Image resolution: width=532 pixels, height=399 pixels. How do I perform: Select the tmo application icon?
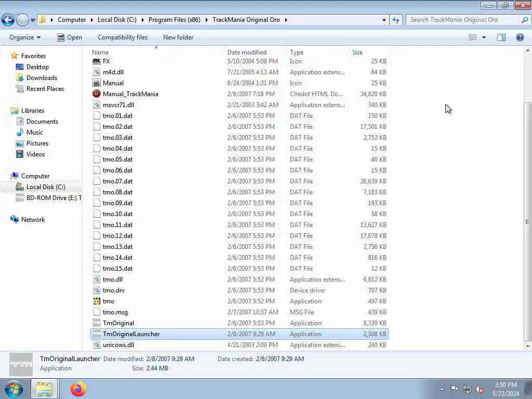pyautogui.click(x=97, y=301)
